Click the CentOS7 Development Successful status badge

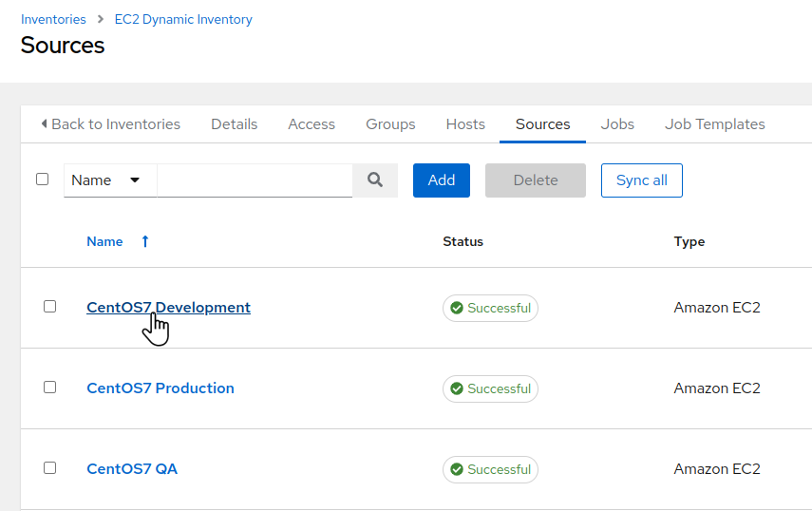point(490,308)
